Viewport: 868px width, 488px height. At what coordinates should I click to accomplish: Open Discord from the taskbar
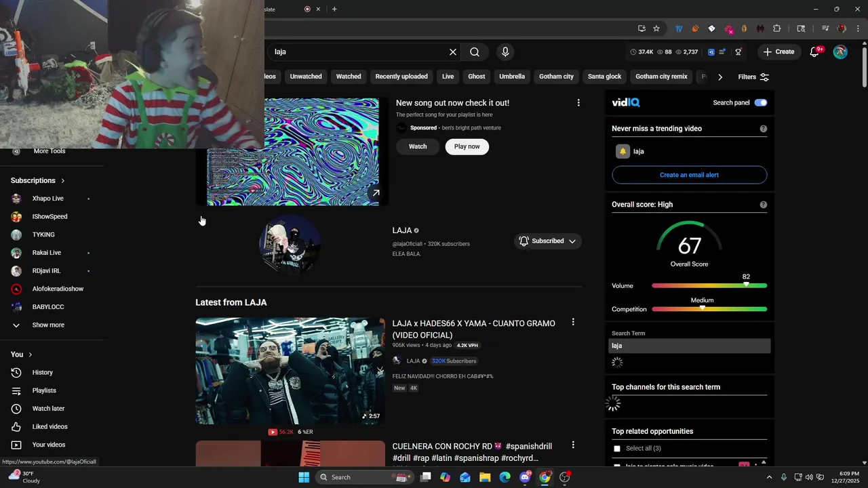coord(525,477)
